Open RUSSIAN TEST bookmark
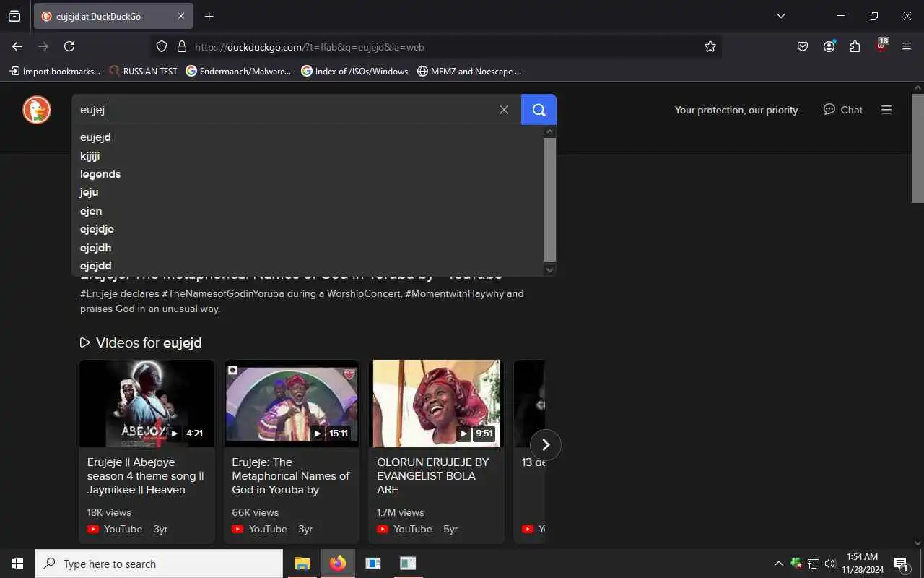Viewport: 924px width, 578px height. click(143, 71)
